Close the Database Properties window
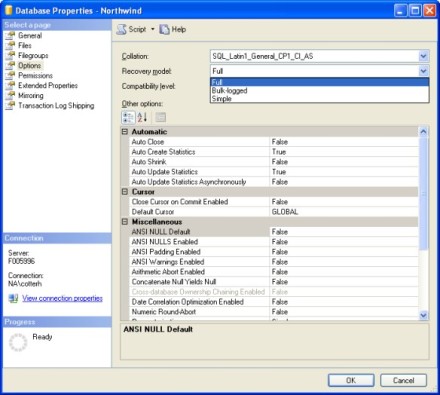The image size is (440, 395). [430, 11]
